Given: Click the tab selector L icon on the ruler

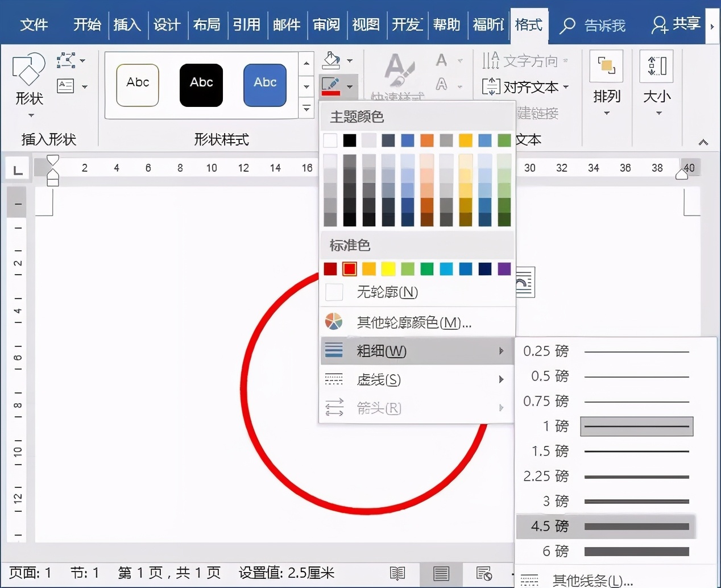Looking at the screenshot, I should click(x=18, y=169).
